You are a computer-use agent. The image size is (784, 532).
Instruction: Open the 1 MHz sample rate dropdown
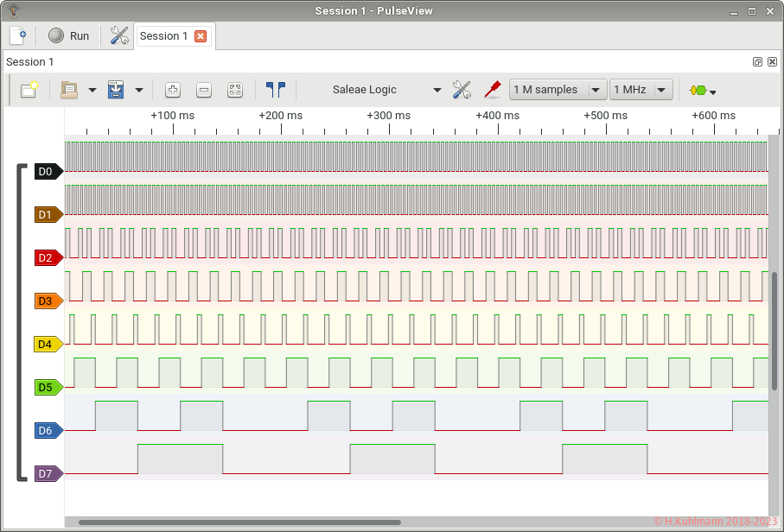tap(641, 90)
